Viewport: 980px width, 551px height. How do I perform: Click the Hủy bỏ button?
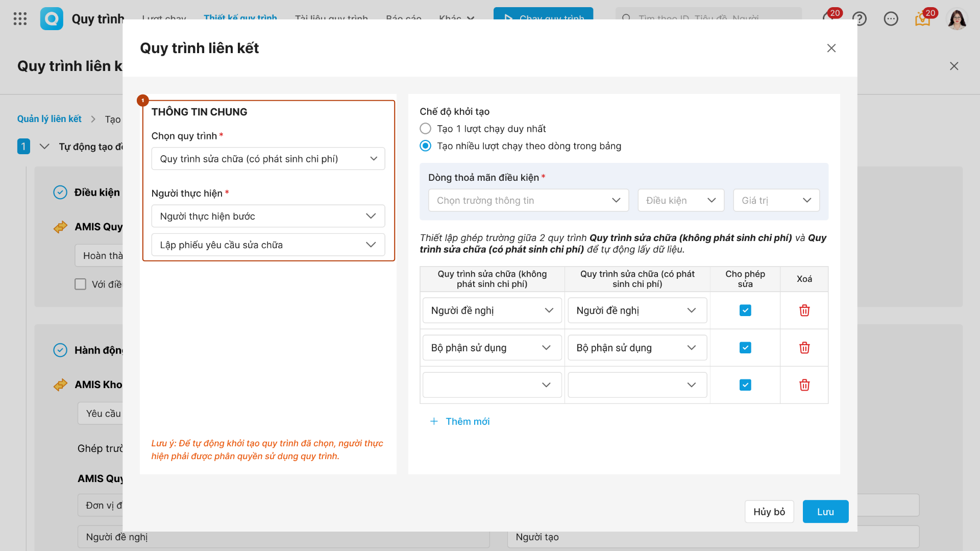tap(769, 512)
